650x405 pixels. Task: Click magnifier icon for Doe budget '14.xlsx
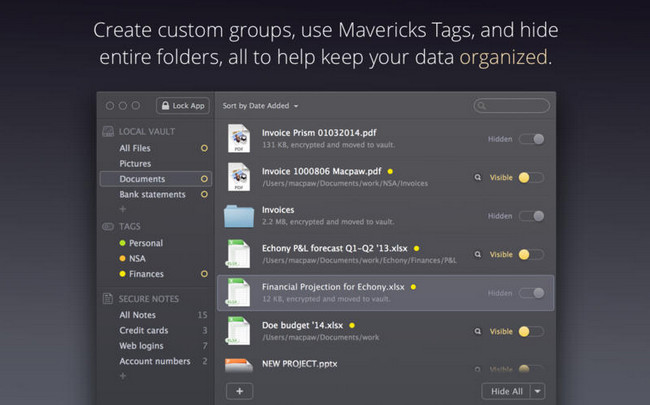click(x=478, y=331)
